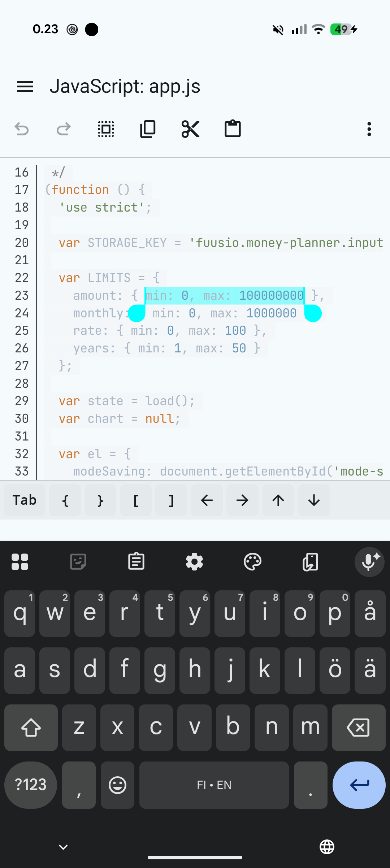Tap 'modeSaving:' property on line 33

(113, 471)
